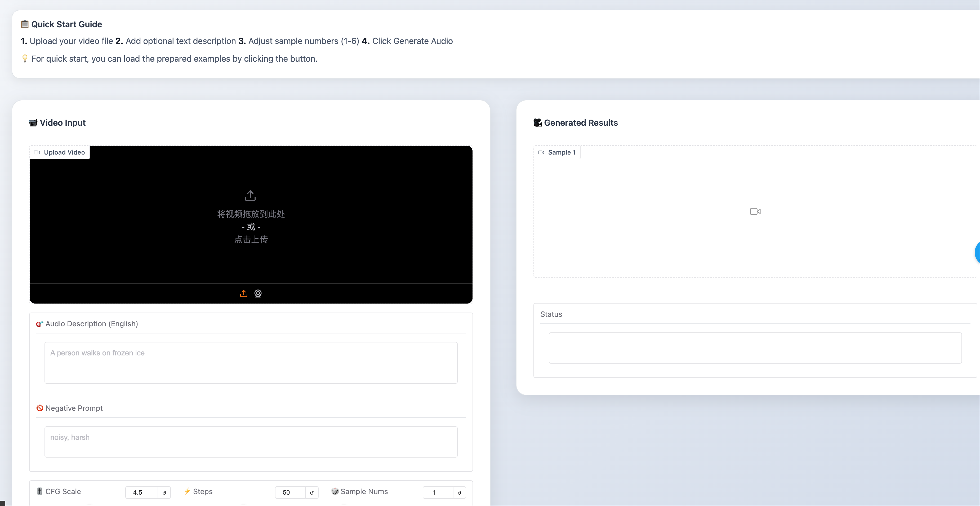Viewport: 980px width, 506px height.
Task: Click the level-slider icon beside CFG Scale
Action: click(39, 491)
